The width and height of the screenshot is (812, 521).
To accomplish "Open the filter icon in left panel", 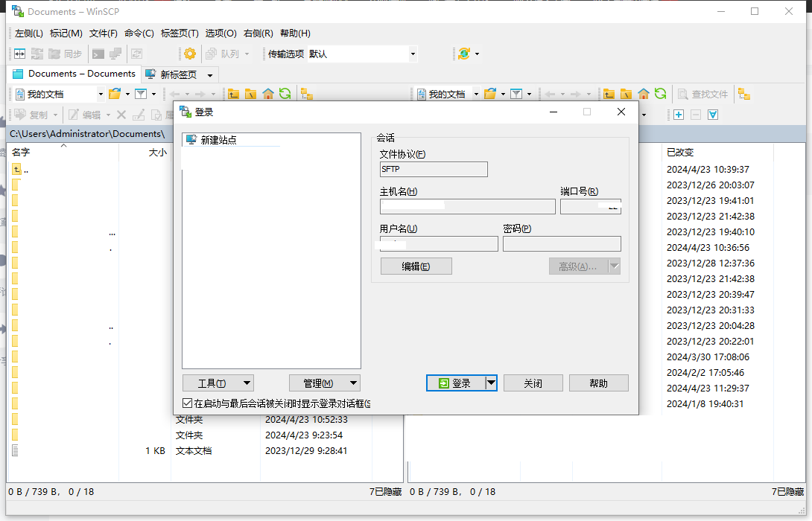I will pyautogui.click(x=140, y=94).
